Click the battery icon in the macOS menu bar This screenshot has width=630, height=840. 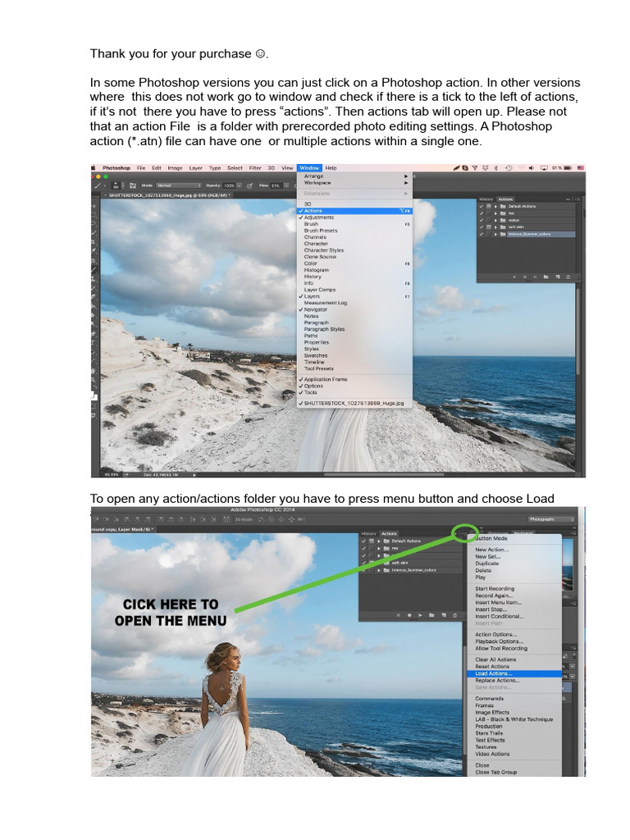click(x=568, y=167)
